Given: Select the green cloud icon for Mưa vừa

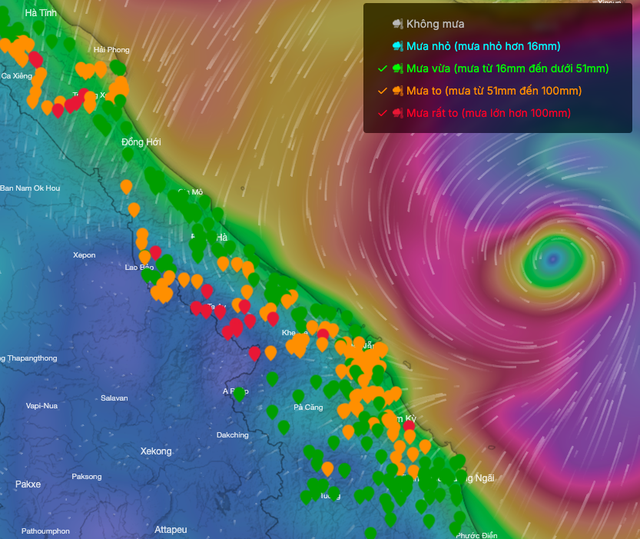Looking at the screenshot, I should [x=398, y=68].
